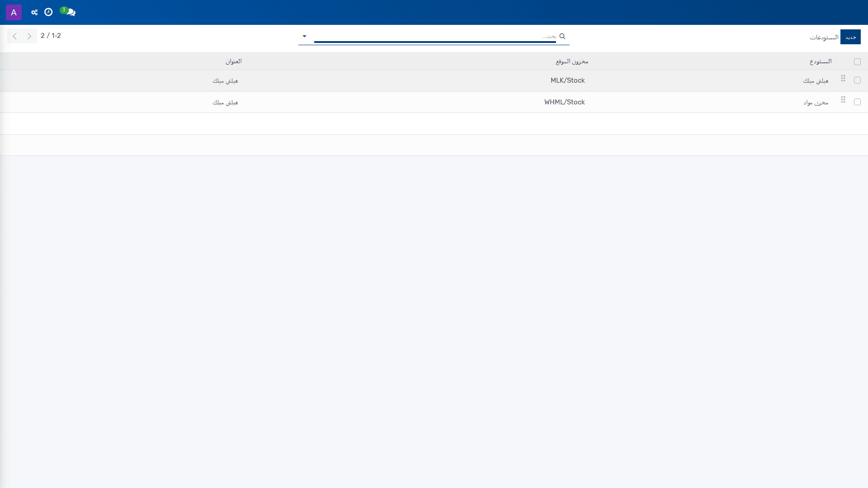Open the MLK/Stock location cell
Viewport: 868px width, 488px height.
(x=568, y=80)
